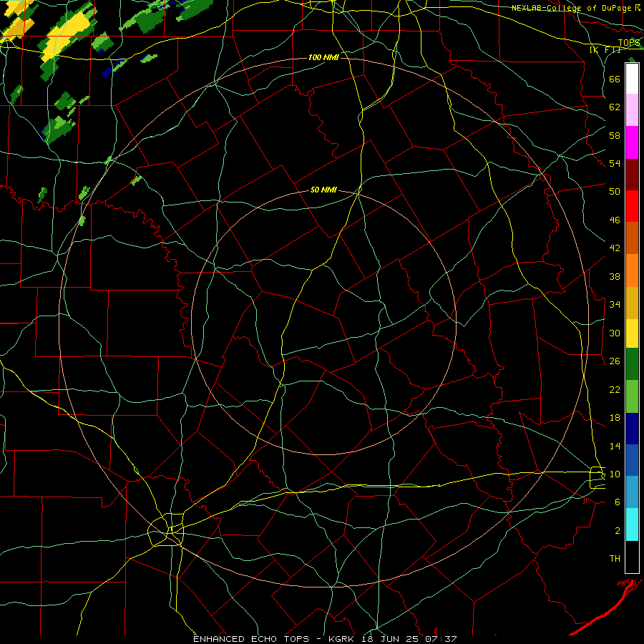
Task: Click the KGRK station identifier
Action: point(343,639)
